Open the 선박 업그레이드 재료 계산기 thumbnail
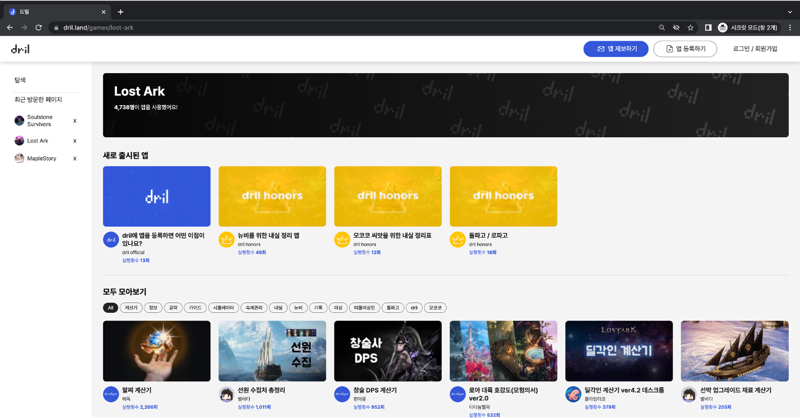This screenshot has width=800, height=418. tap(735, 351)
